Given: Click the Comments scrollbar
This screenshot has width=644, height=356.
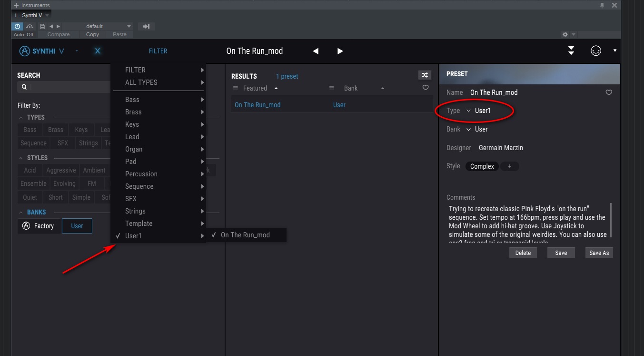Looking at the screenshot, I should click(x=611, y=220).
